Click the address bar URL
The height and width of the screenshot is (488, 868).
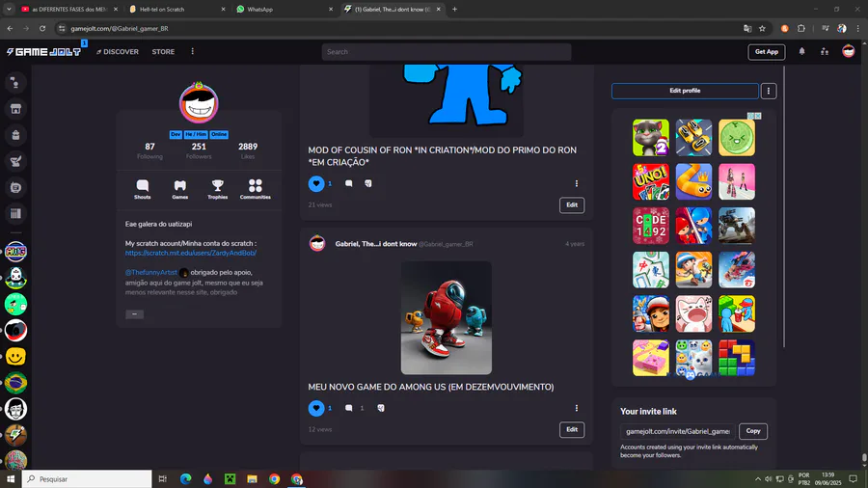120,28
